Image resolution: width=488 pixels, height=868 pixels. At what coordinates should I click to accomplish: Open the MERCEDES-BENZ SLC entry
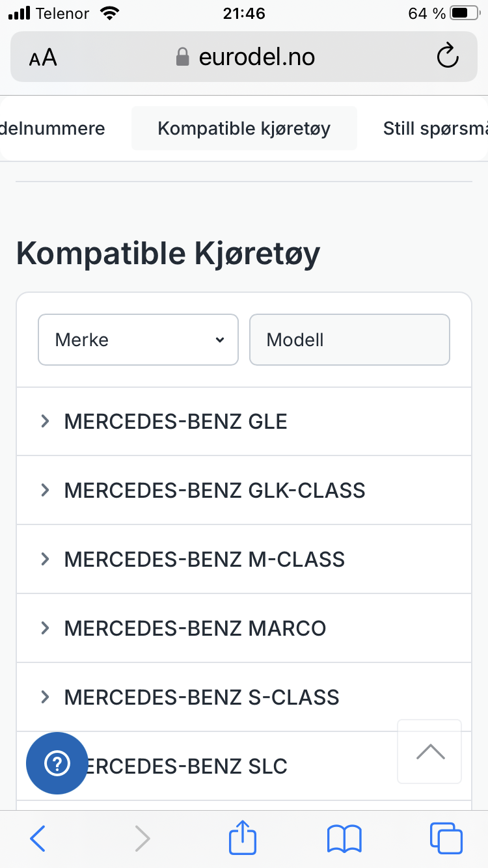(x=195, y=766)
